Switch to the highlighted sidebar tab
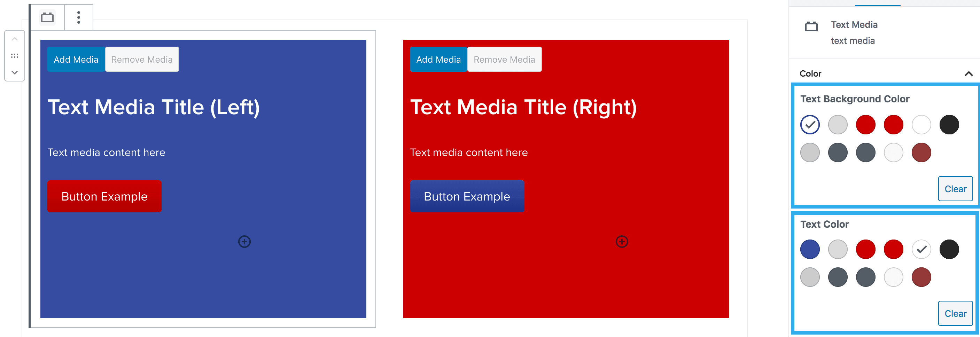This screenshot has height=337, width=980. pos(877,4)
